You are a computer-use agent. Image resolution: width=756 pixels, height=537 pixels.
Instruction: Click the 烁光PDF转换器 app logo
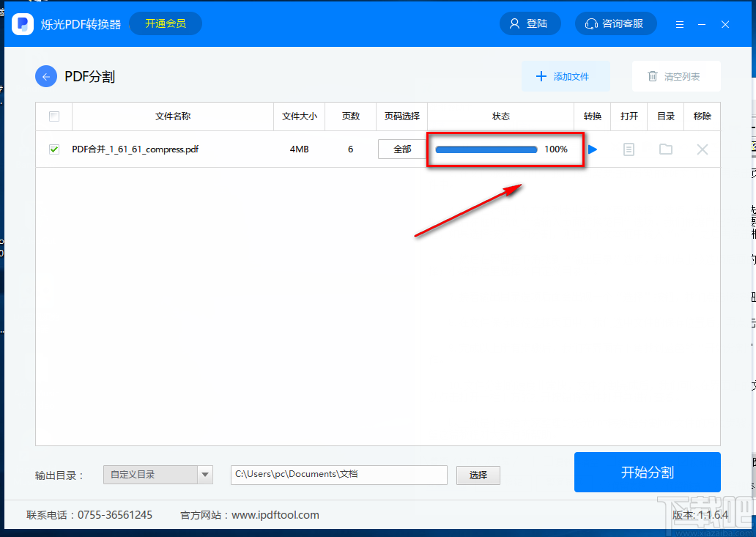(x=23, y=23)
